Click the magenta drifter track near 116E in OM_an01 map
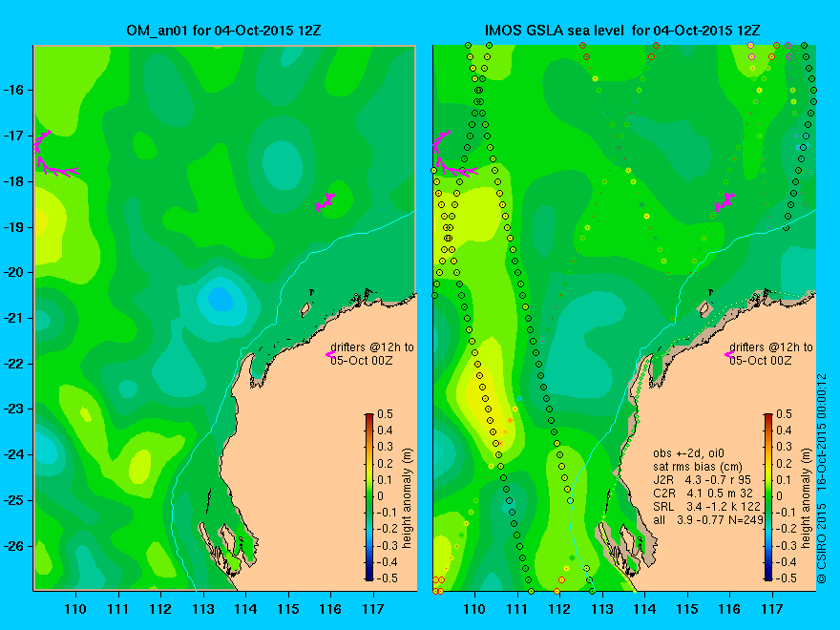 point(325,202)
